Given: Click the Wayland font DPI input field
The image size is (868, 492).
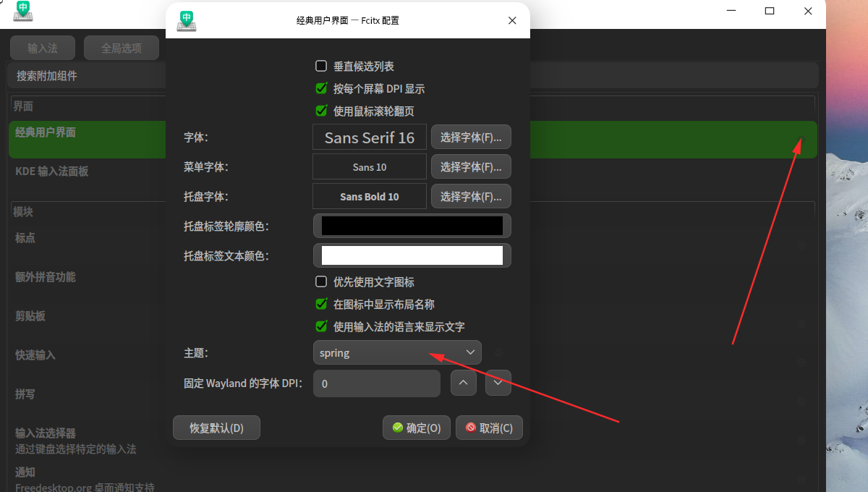Looking at the screenshot, I should pos(377,383).
